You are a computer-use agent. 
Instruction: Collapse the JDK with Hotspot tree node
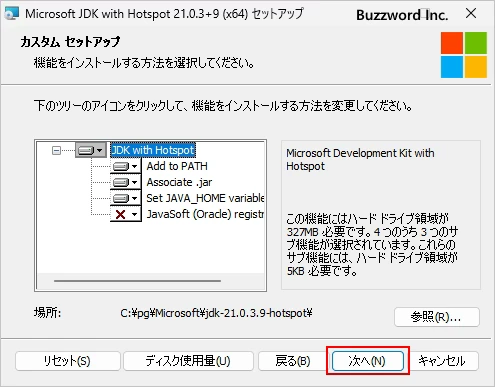57,150
